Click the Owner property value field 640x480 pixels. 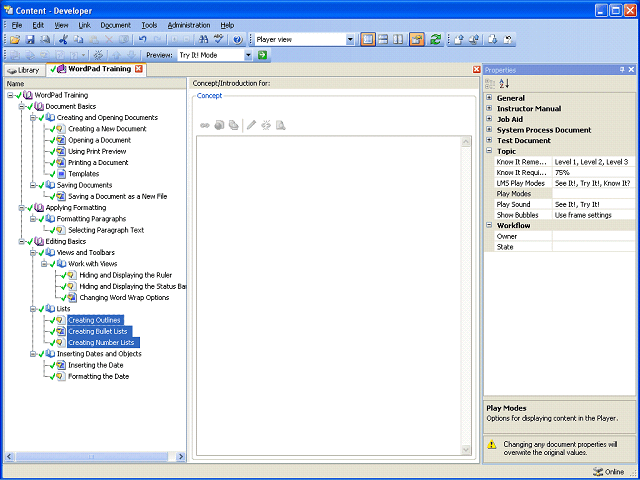(x=594, y=236)
